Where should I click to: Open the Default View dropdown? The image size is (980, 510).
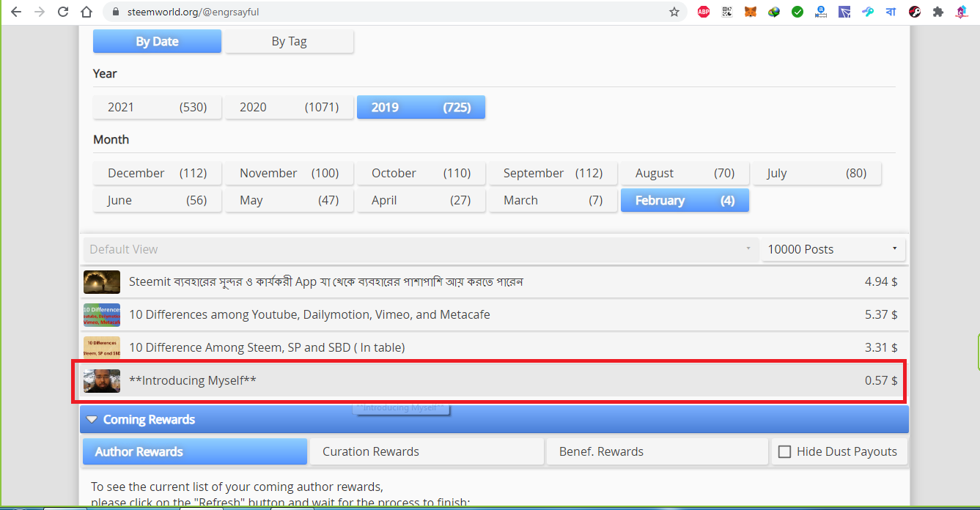coord(421,249)
